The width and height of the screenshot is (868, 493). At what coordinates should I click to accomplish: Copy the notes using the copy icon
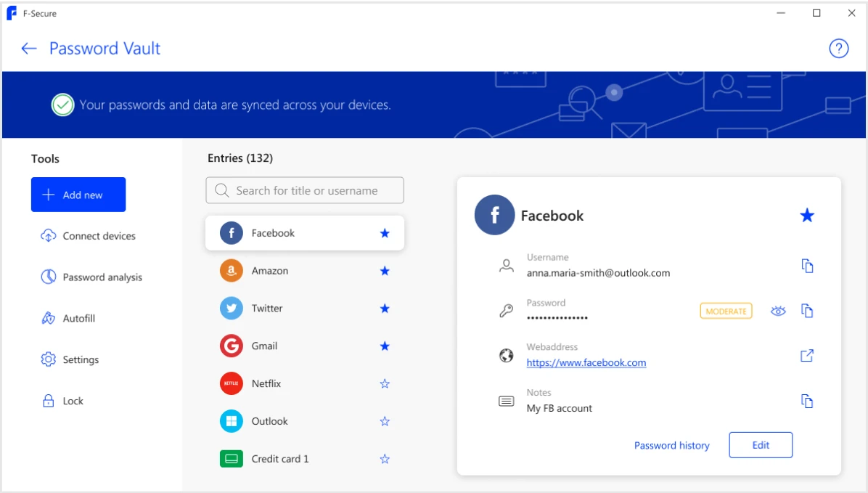(x=807, y=401)
